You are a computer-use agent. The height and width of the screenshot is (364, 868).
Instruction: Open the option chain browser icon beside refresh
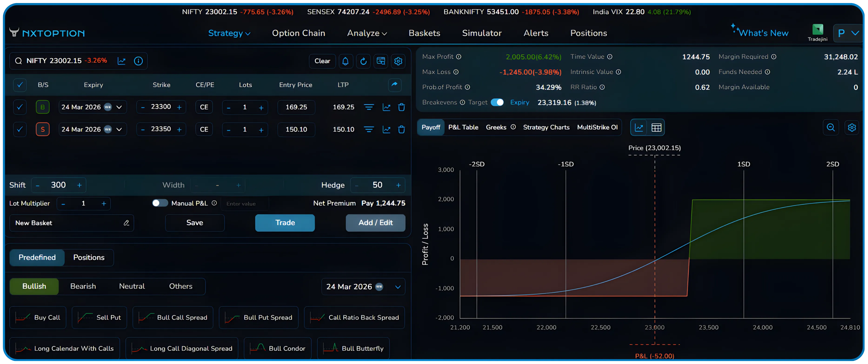click(x=381, y=61)
